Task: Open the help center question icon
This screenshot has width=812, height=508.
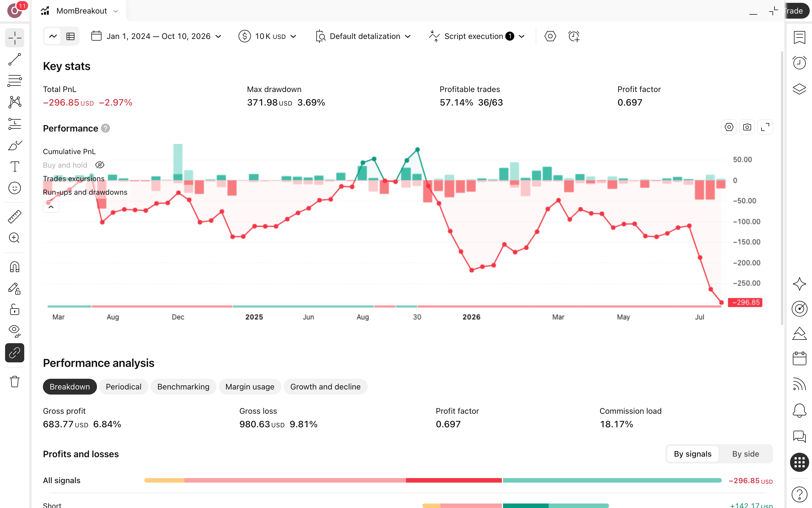Action: 800,494
